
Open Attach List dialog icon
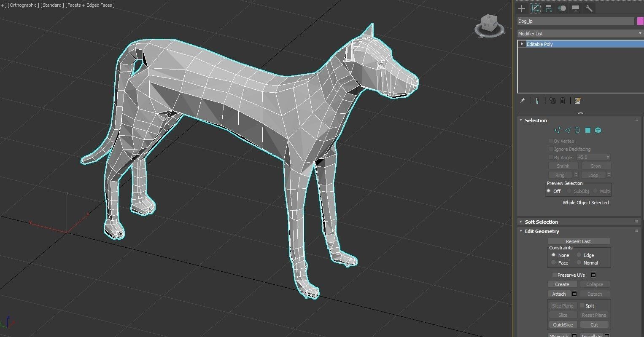point(574,294)
